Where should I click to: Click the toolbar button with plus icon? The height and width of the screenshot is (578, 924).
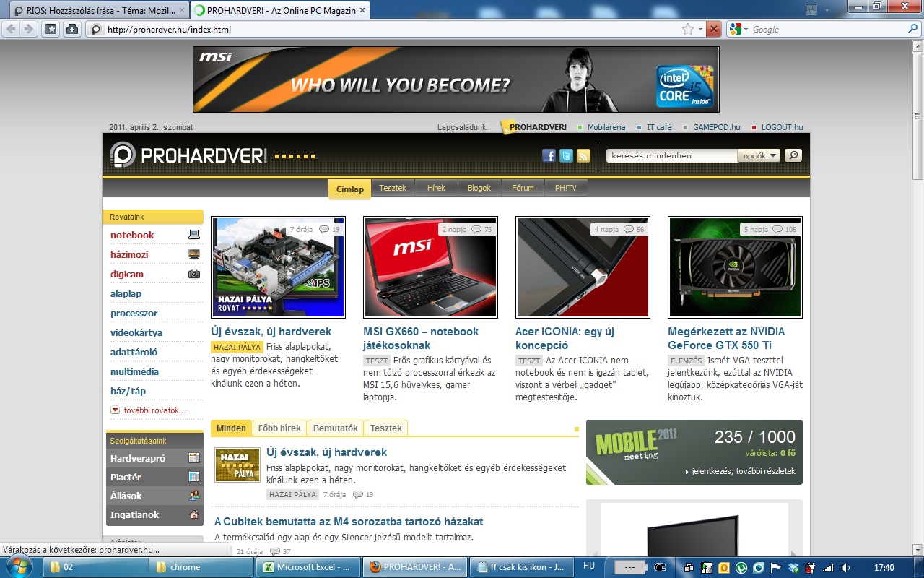click(x=72, y=29)
